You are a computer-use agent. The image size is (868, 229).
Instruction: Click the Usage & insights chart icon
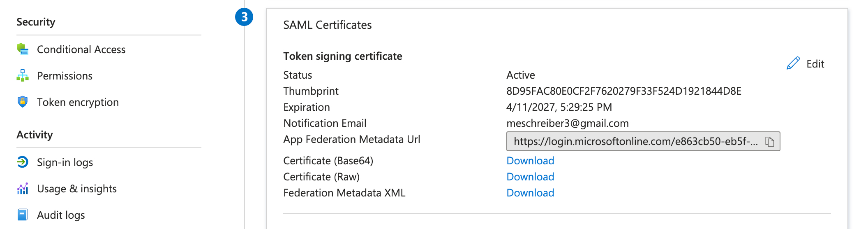(23, 189)
